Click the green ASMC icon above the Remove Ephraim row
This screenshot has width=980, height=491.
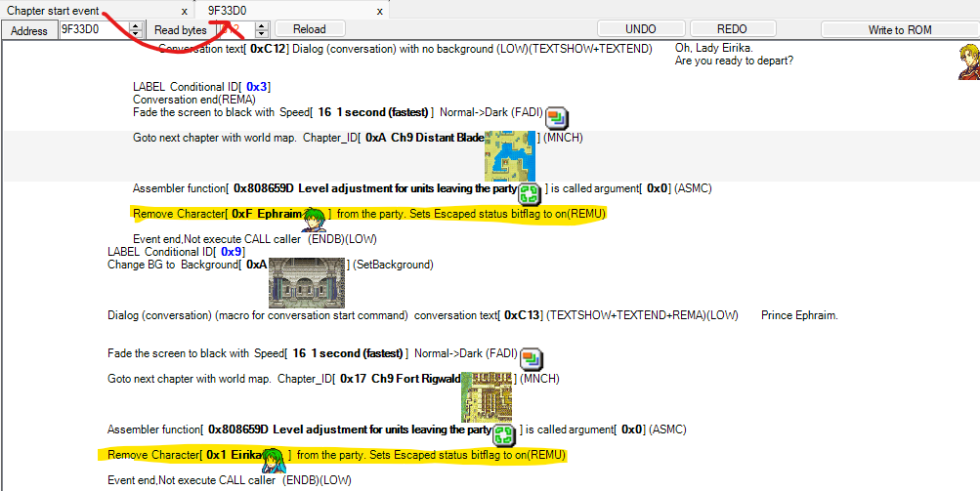tap(530, 193)
